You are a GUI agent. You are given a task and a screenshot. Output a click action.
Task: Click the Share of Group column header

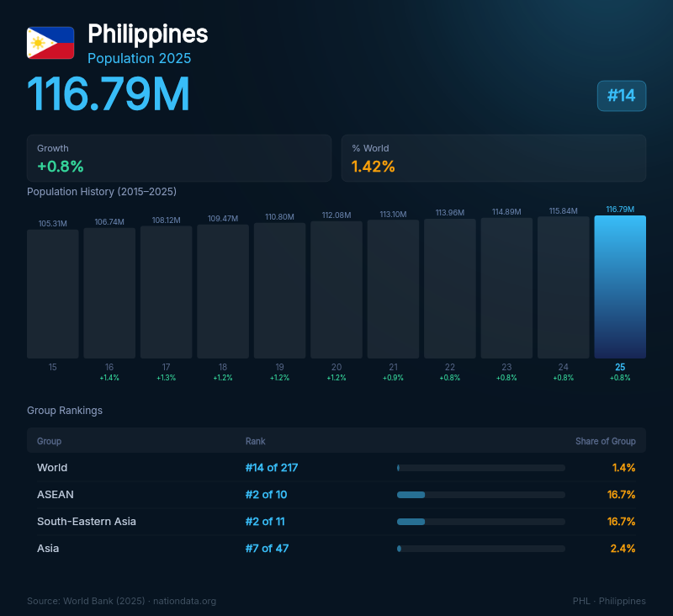click(606, 441)
